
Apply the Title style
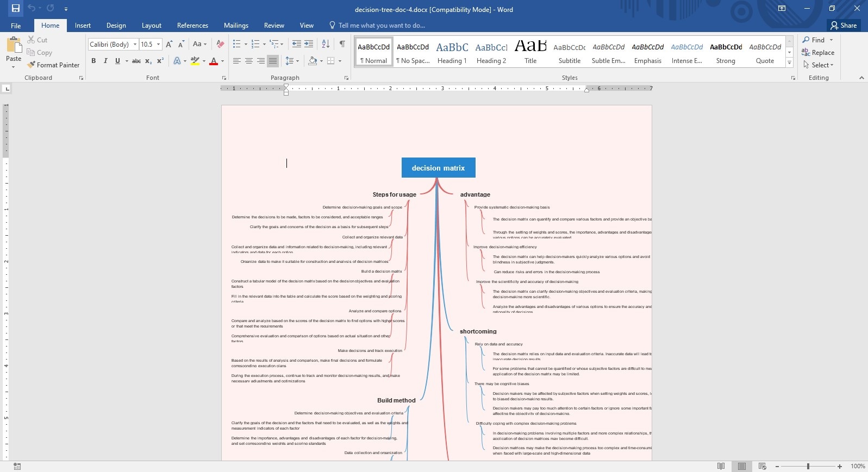coord(530,52)
